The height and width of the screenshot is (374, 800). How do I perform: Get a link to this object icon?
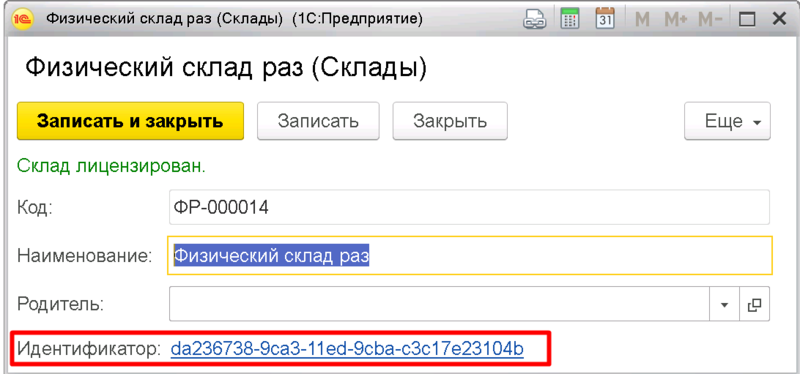536,19
